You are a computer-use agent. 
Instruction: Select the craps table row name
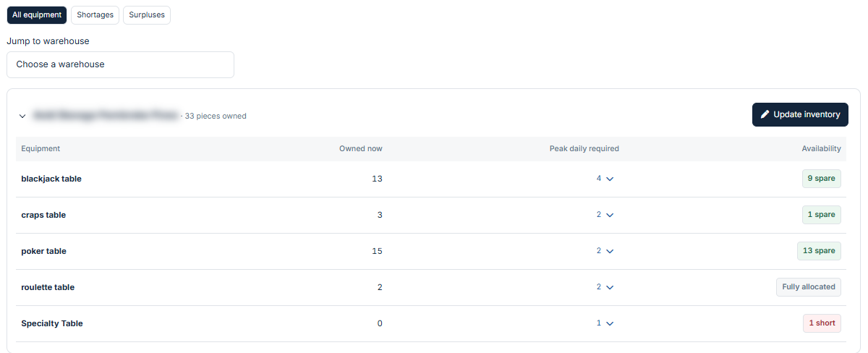tap(43, 215)
